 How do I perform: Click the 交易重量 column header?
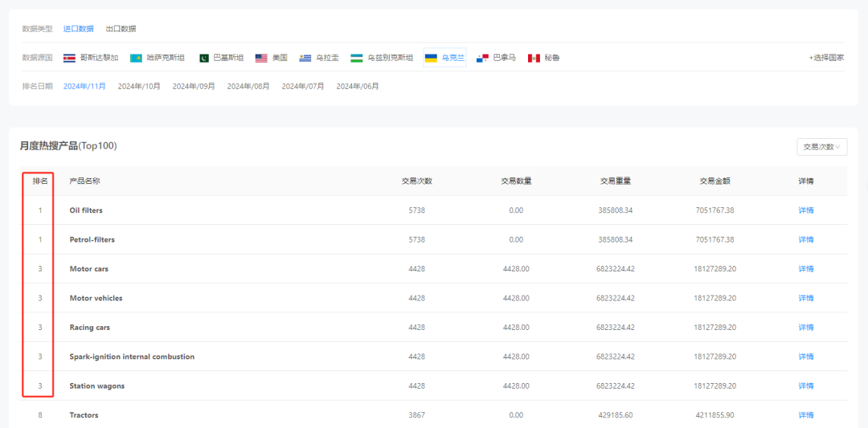tap(616, 181)
